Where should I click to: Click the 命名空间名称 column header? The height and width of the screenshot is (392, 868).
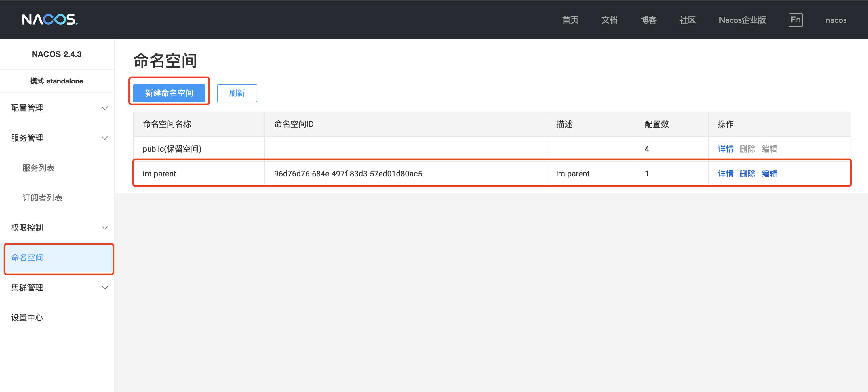199,124
